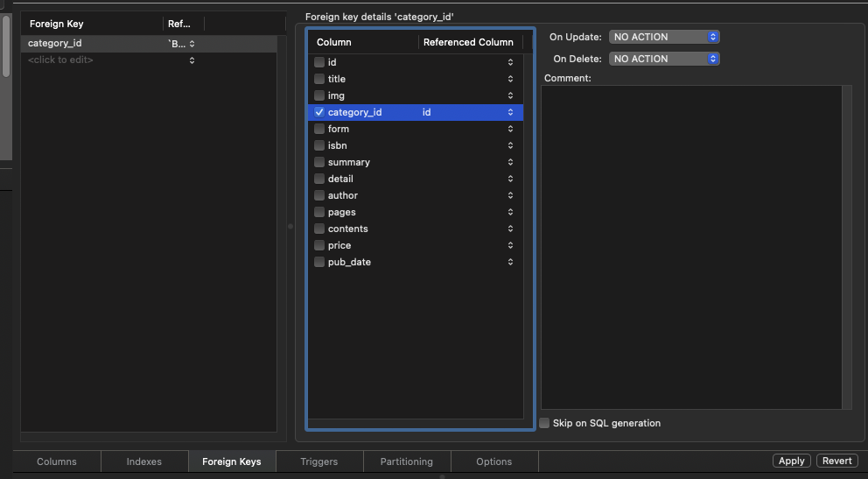Open referenced column stepper for detail row

point(510,179)
